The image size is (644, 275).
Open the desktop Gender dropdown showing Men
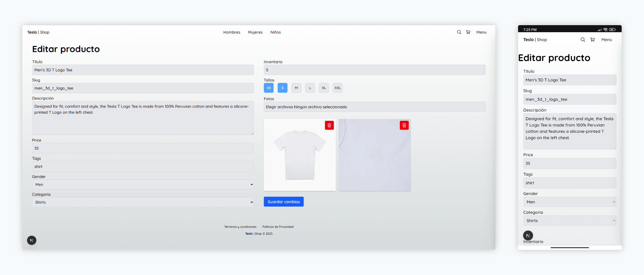[143, 184]
